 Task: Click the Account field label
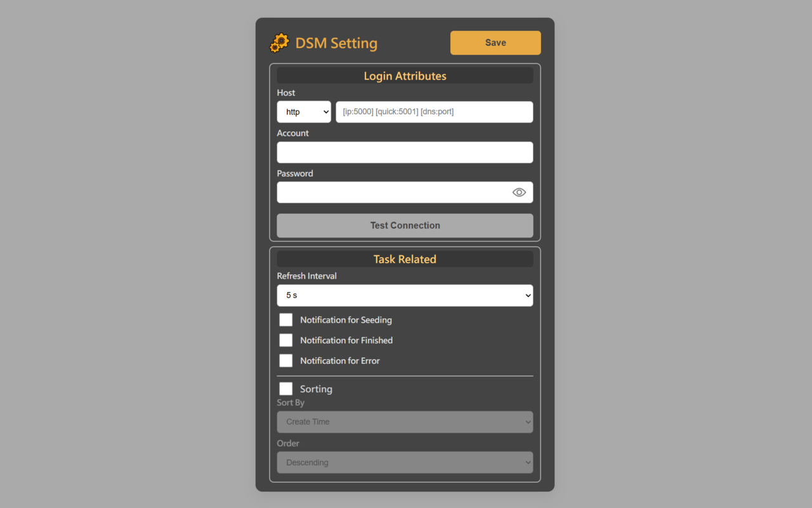point(293,133)
